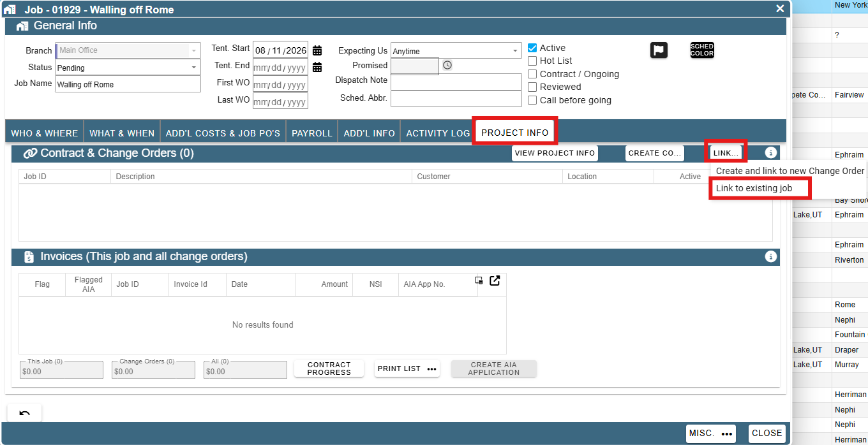This screenshot has height=445, width=868.
Task: Sort by Description column header
Action: coord(261,177)
